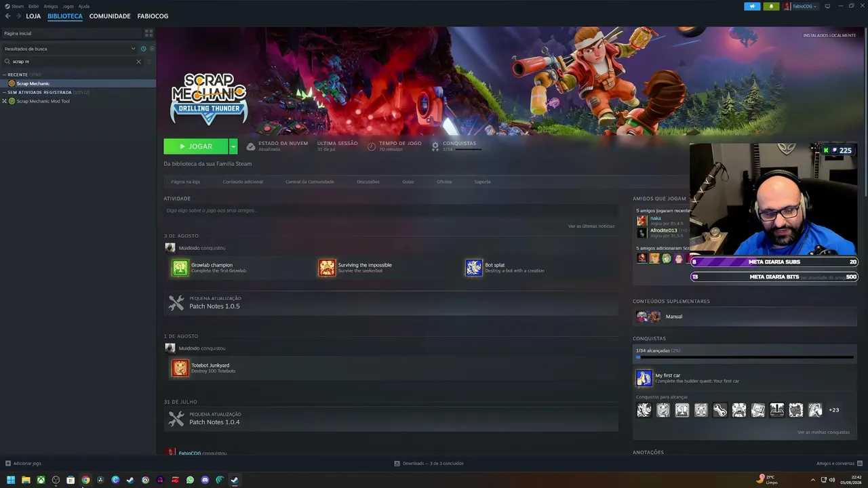The height and width of the screenshot is (488, 868).
Task: Click the cloud status icon by ESTADO DA NUVEM
Action: (251, 146)
